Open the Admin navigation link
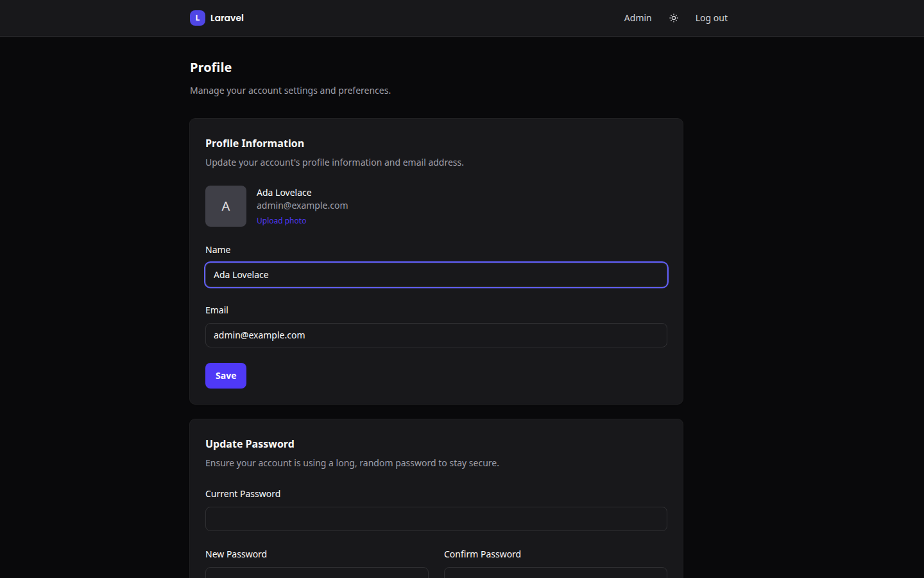This screenshot has width=924, height=578. point(638,18)
